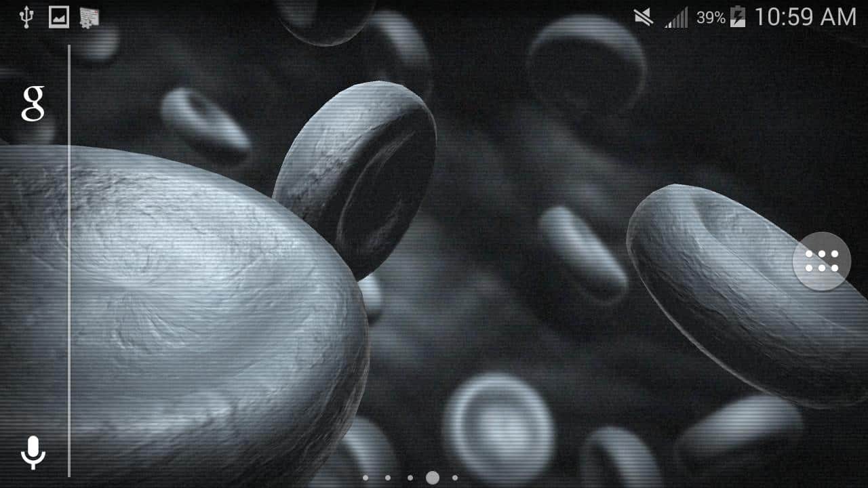868x488 pixels.
Task: Tap the upright blood cell in wallpaper center
Action: pyautogui.click(x=356, y=176)
